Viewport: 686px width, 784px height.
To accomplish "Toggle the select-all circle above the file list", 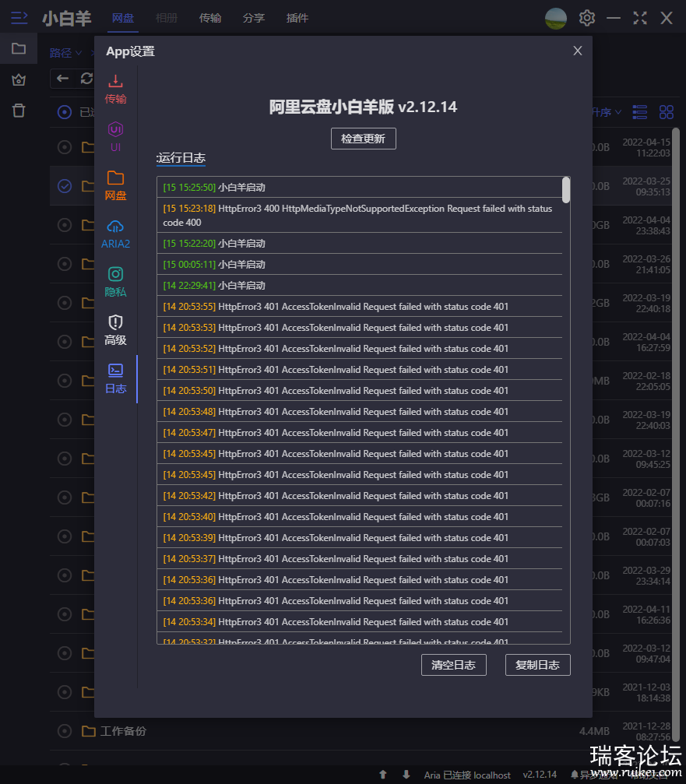I will coord(65,112).
